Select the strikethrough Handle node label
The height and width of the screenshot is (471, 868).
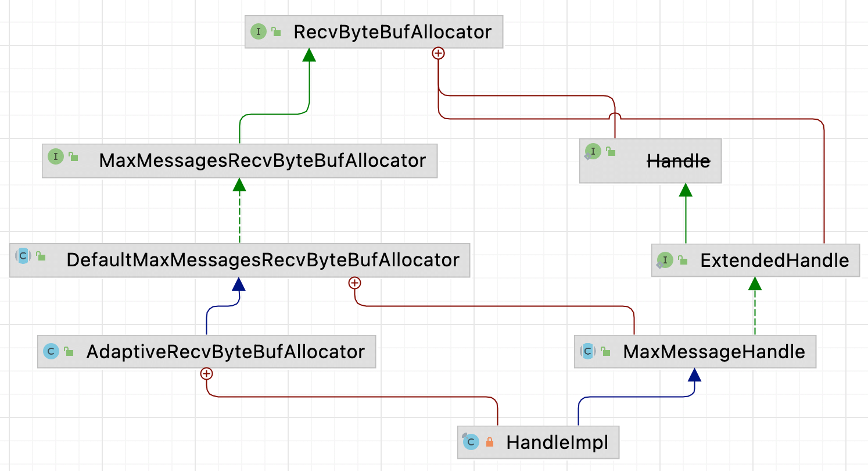click(x=679, y=160)
